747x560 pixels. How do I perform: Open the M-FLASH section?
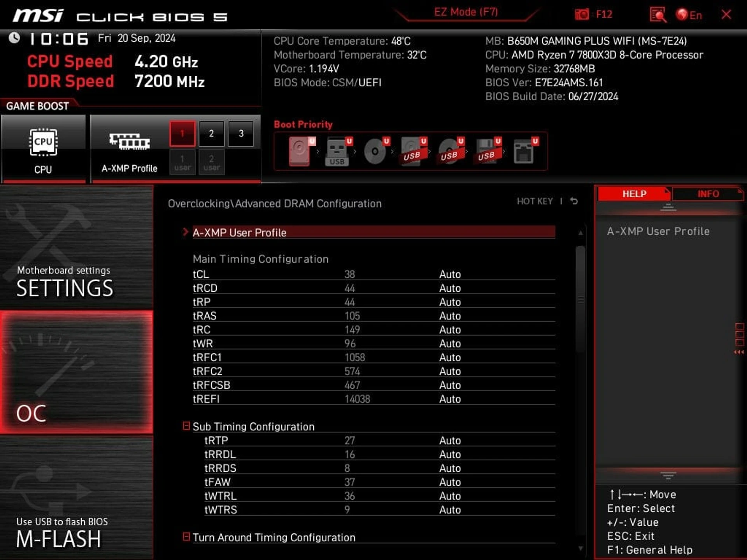[77, 497]
